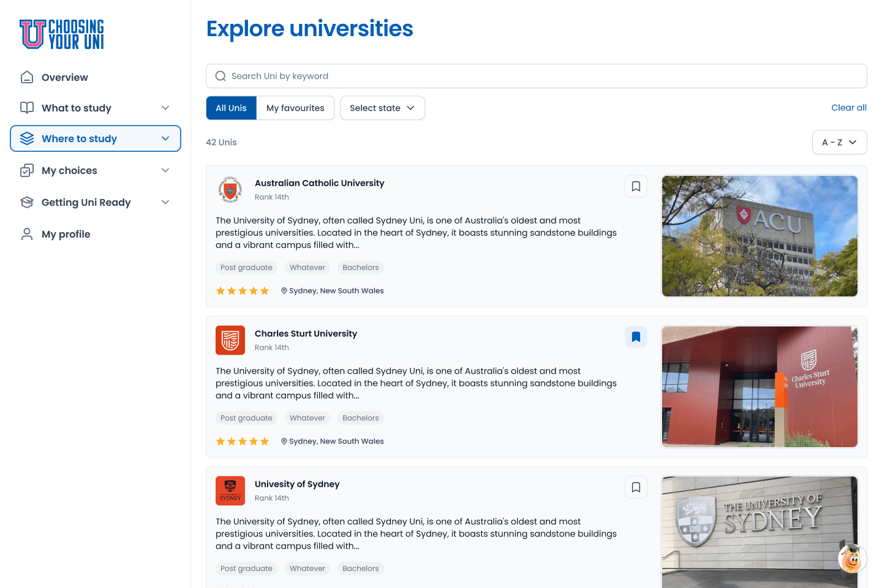Switch to the My favourites tab

(x=295, y=108)
